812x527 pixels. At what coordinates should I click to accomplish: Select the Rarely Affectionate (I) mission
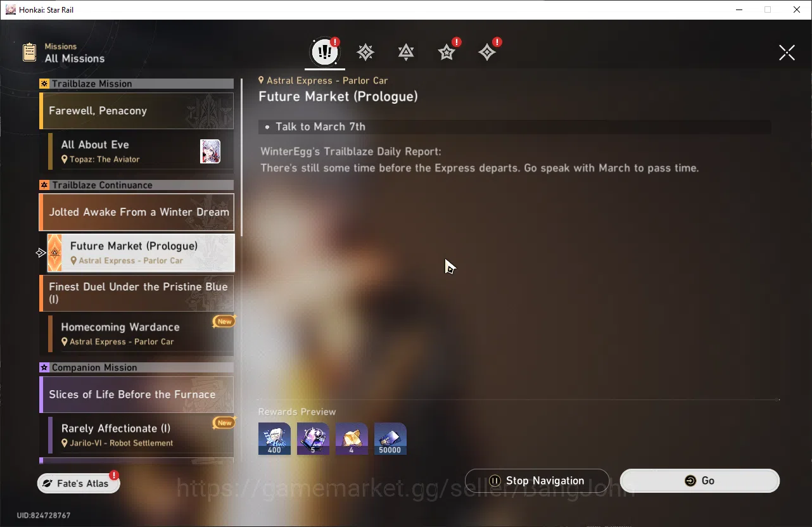pyautogui.click(x=141, y=435)
